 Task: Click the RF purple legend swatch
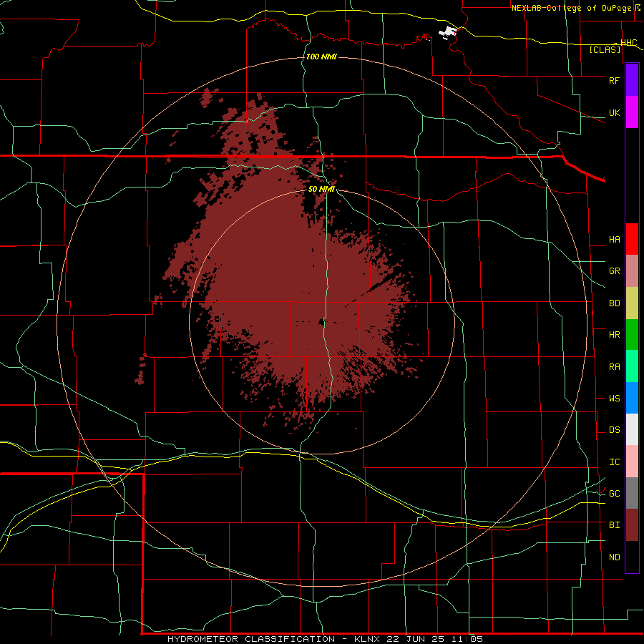632,80
